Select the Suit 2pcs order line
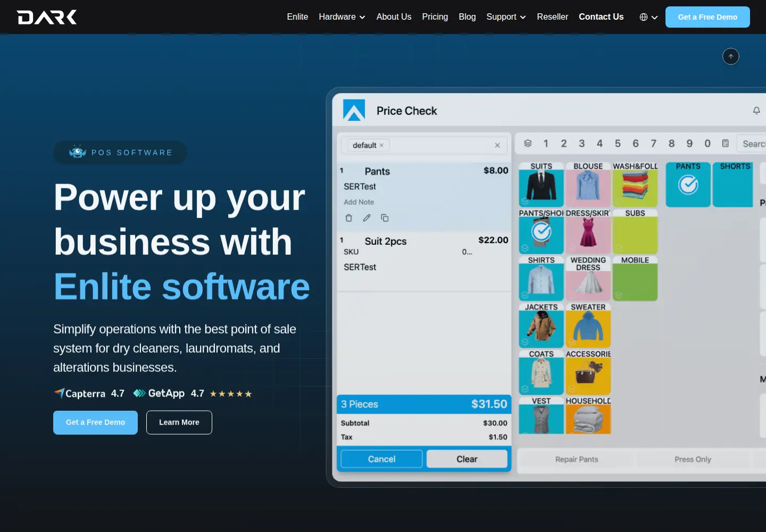This screenshot has height=532, width=766. (x=424, y=262)
